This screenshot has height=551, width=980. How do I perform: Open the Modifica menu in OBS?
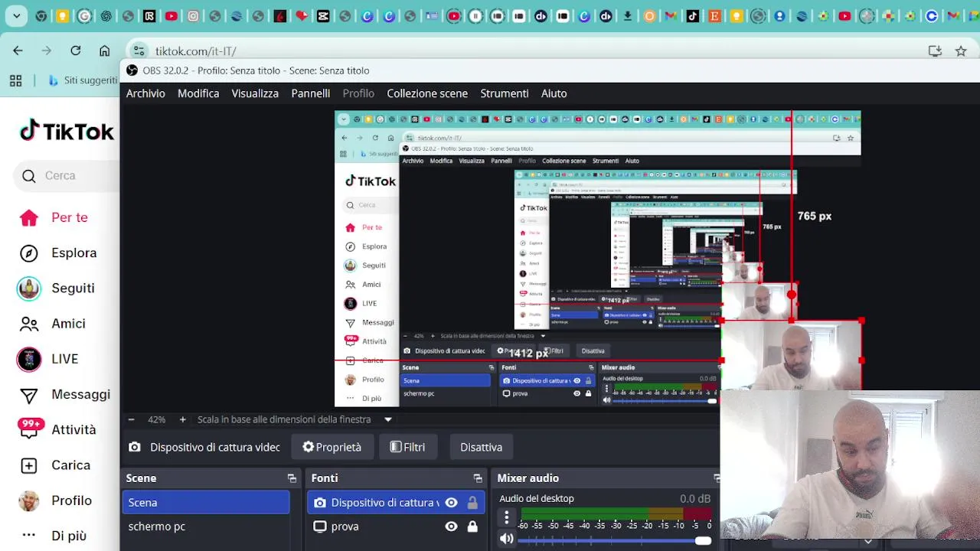(x=198, y=93)
